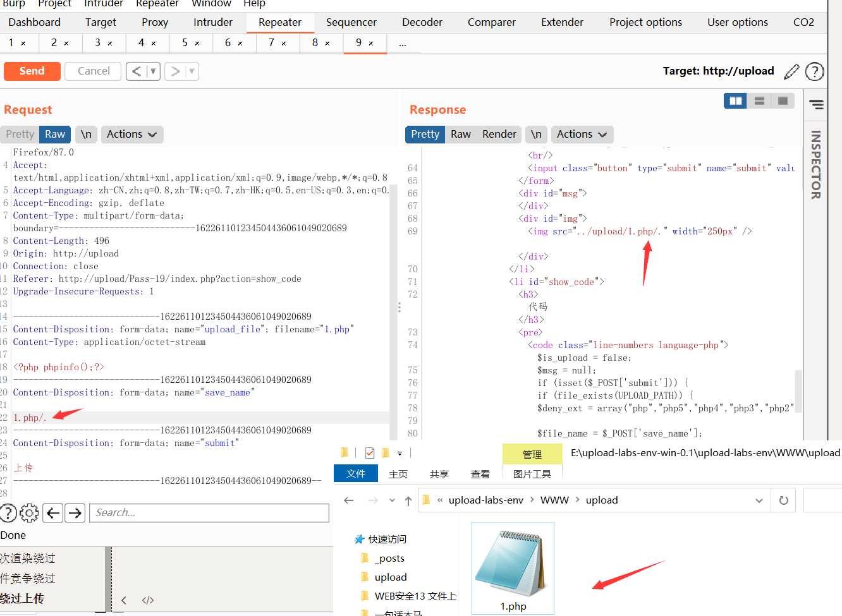The image size is (842, 616).
Task: Select the 1.php file thumbnail
Action: pyautogui.click(x=513, y=568)
